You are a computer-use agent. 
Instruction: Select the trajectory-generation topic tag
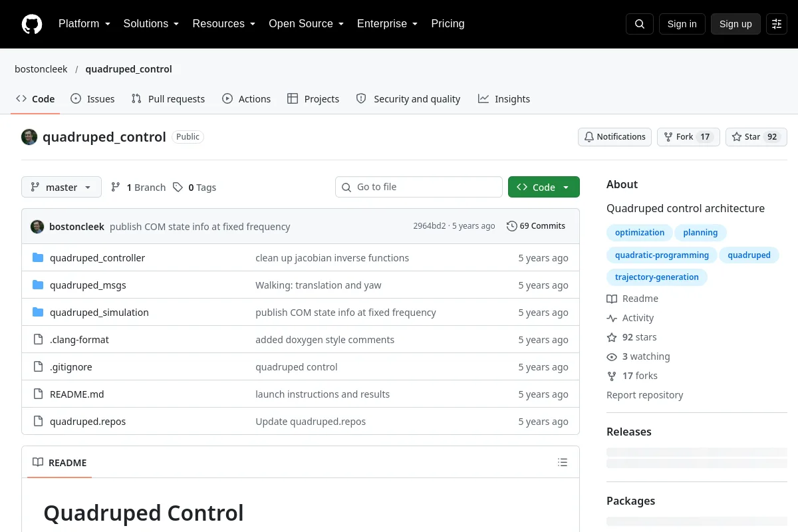coord(657,277)
